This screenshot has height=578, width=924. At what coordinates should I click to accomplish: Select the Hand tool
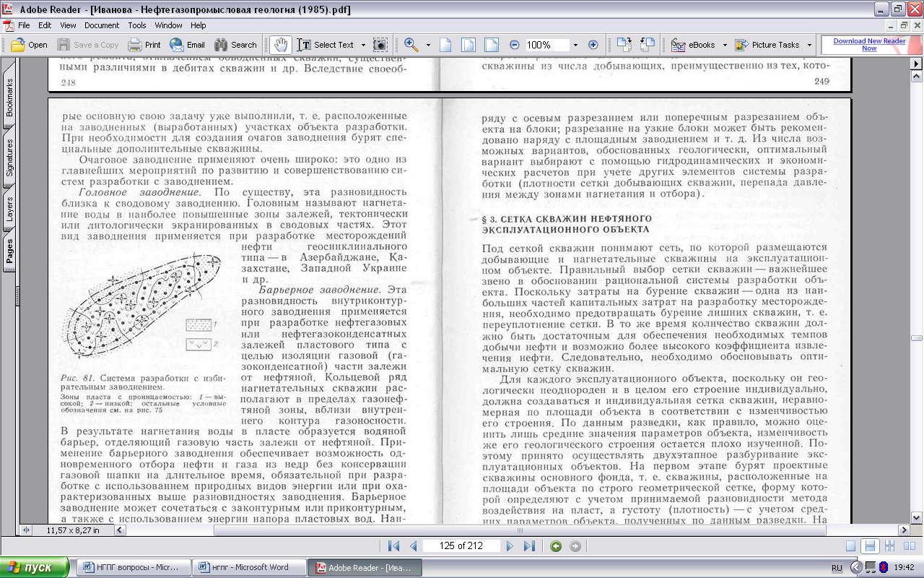pos(280,45)
